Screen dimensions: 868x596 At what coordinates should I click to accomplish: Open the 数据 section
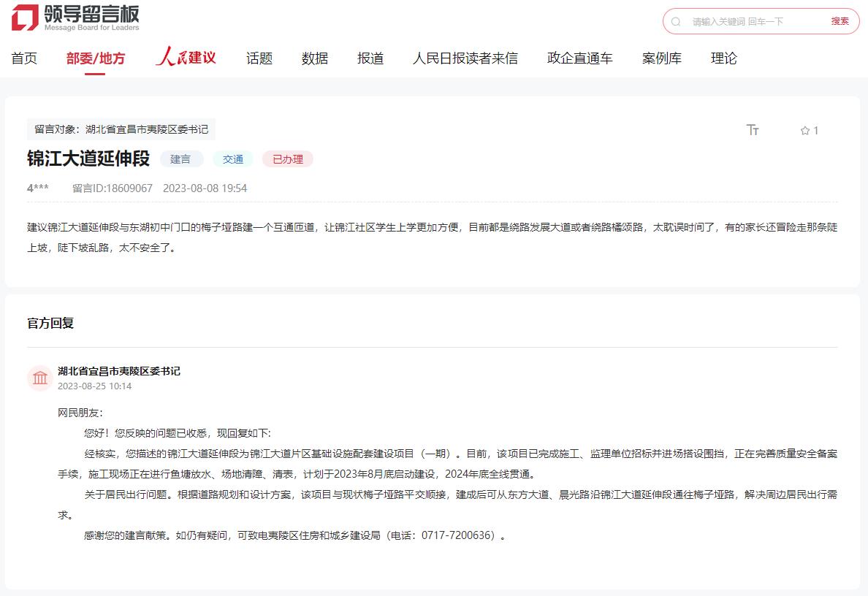click(x=314, y=58)
